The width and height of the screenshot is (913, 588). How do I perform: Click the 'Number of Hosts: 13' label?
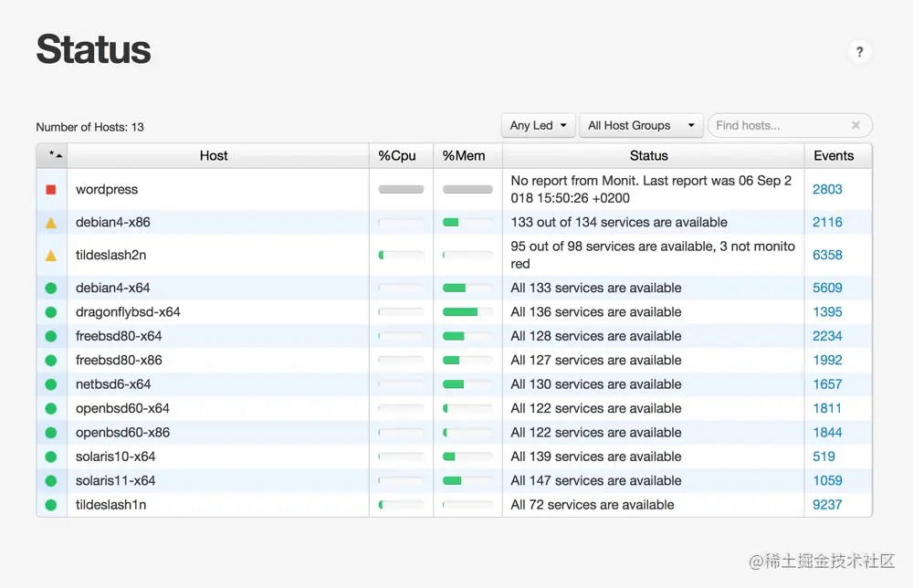pos(89,127)
